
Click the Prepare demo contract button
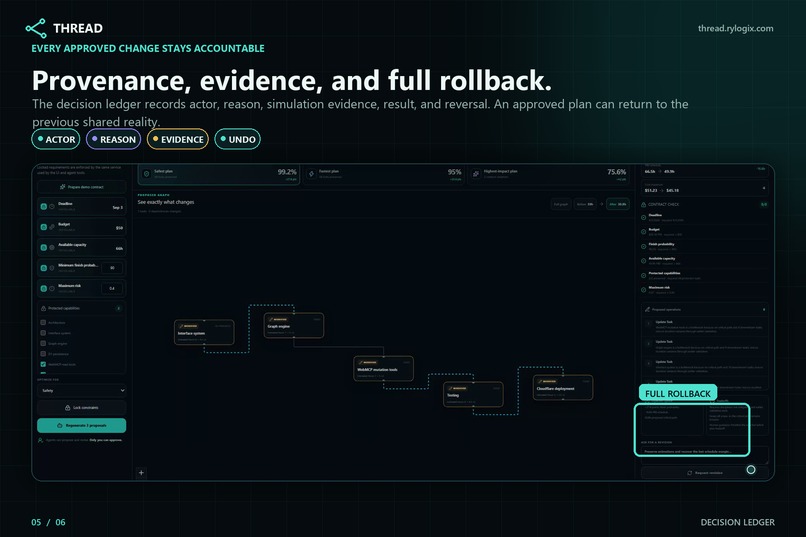[x=82, y=187]
